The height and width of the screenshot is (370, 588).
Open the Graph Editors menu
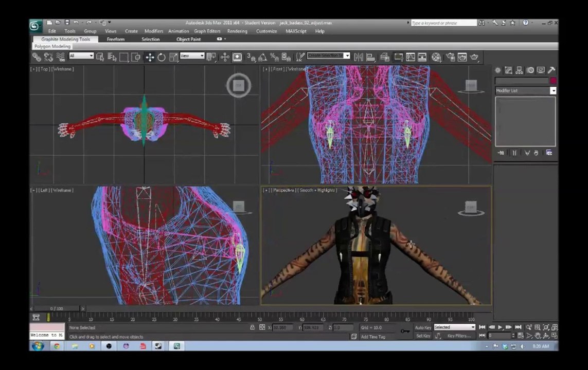pos(207,31)
